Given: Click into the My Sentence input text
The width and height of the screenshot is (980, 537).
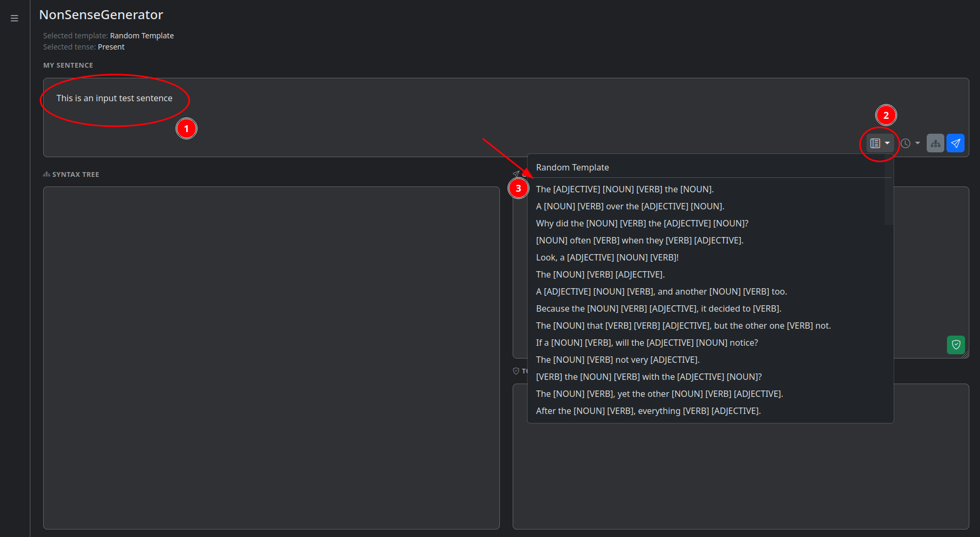Looking at the screenshot, I should point(115,99).
